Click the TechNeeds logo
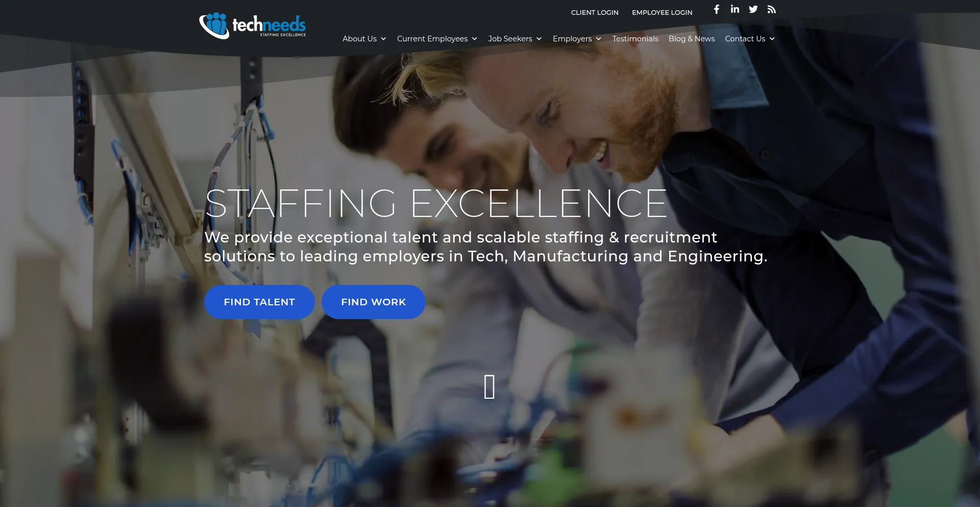 tap(253, 26)
